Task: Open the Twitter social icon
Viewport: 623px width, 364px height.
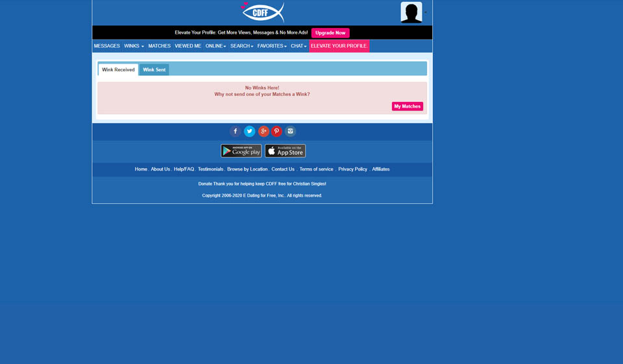Action: 249,131
